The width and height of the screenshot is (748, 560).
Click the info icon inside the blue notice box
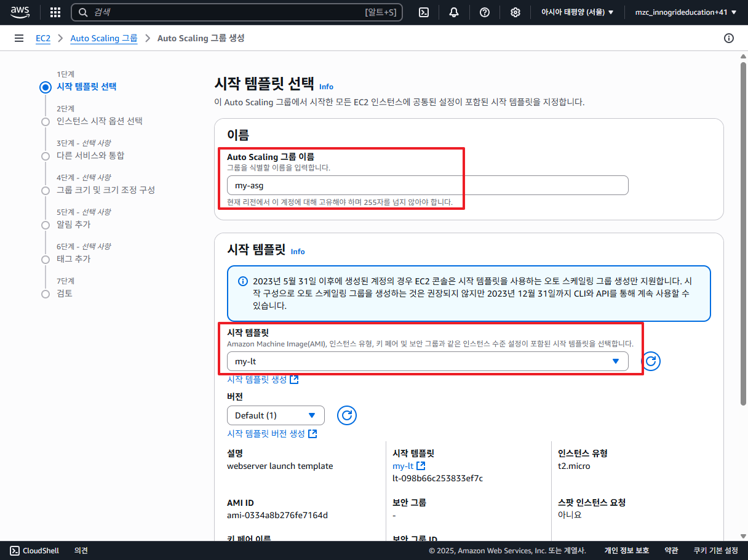[x=243, y=281]
